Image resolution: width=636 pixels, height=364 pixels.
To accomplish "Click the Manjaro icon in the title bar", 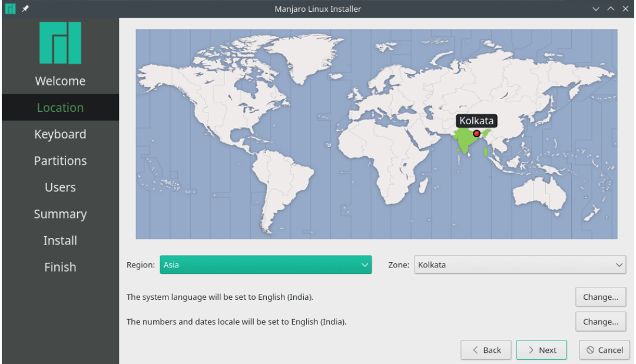I will point(10,9).
